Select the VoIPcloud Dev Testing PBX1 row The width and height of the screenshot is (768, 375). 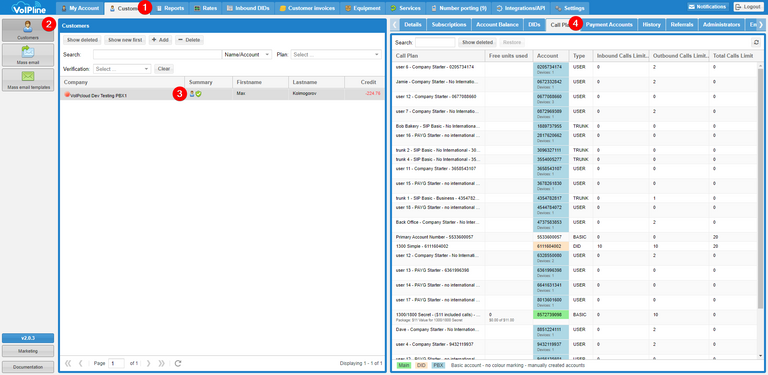pyautogui.click(x=222, y=94)
